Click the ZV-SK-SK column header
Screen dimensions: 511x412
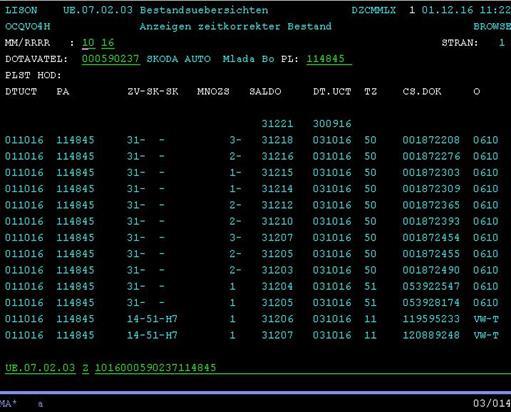pos(153,92)
